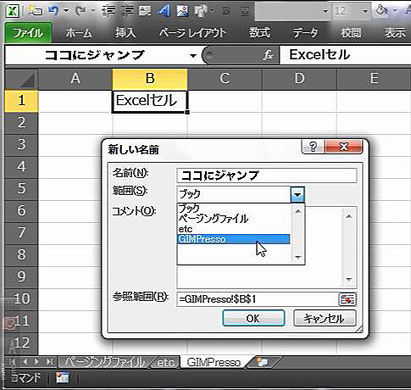Click the select-all corner triangle of the grid

coord(28,80)
